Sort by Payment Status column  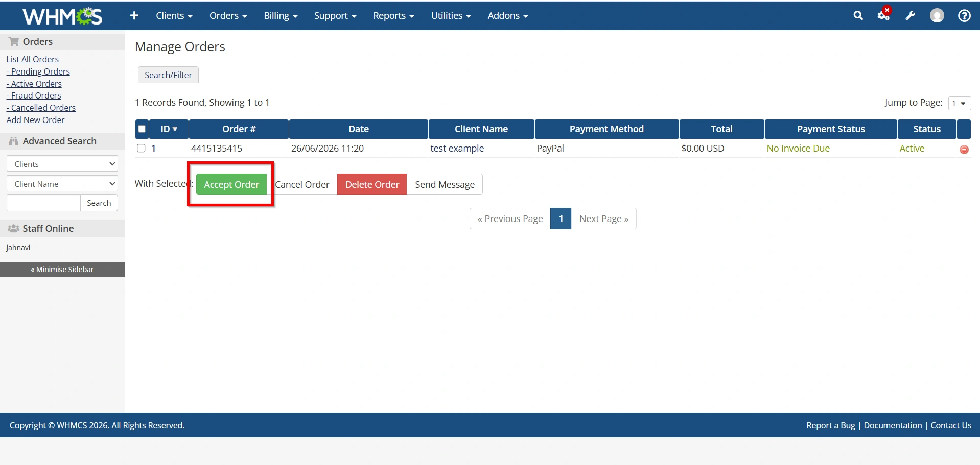tap(831, 129)
